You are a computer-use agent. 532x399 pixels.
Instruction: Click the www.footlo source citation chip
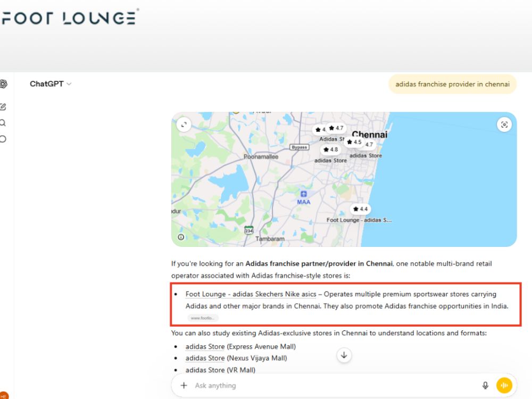[x=203, y=318]
